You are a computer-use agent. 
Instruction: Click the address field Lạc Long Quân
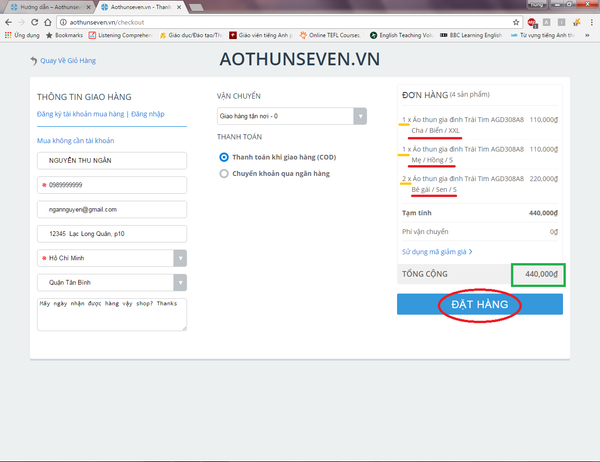coord(112,234)
